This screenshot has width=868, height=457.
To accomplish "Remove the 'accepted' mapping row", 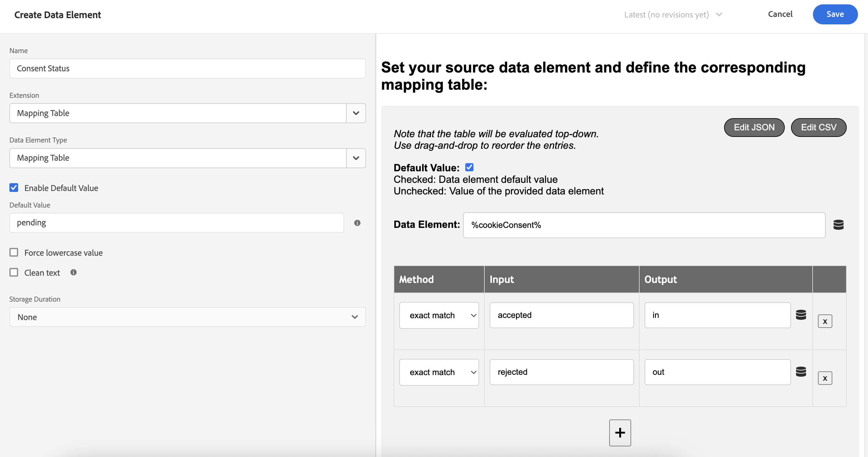I will [825, 321].
